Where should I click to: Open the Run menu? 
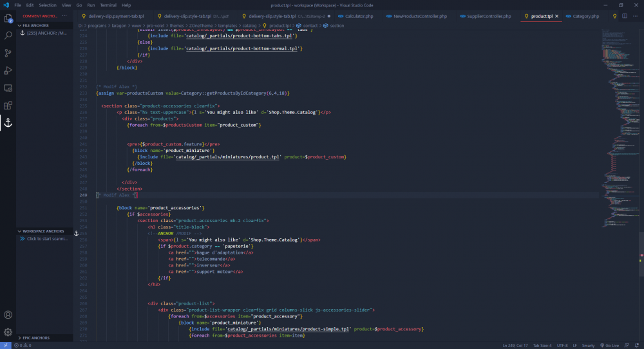(91, 5)
